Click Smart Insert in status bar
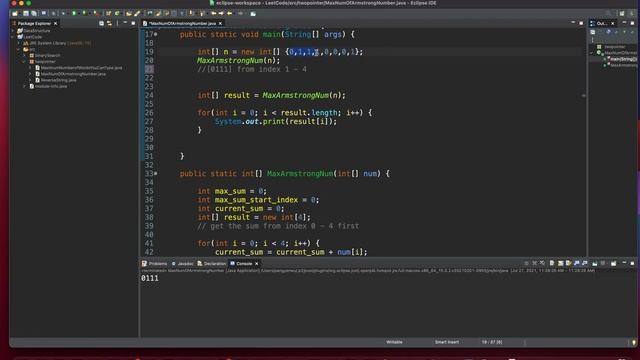The height and width of the screenshot is (360, 640). pos(447,342)
